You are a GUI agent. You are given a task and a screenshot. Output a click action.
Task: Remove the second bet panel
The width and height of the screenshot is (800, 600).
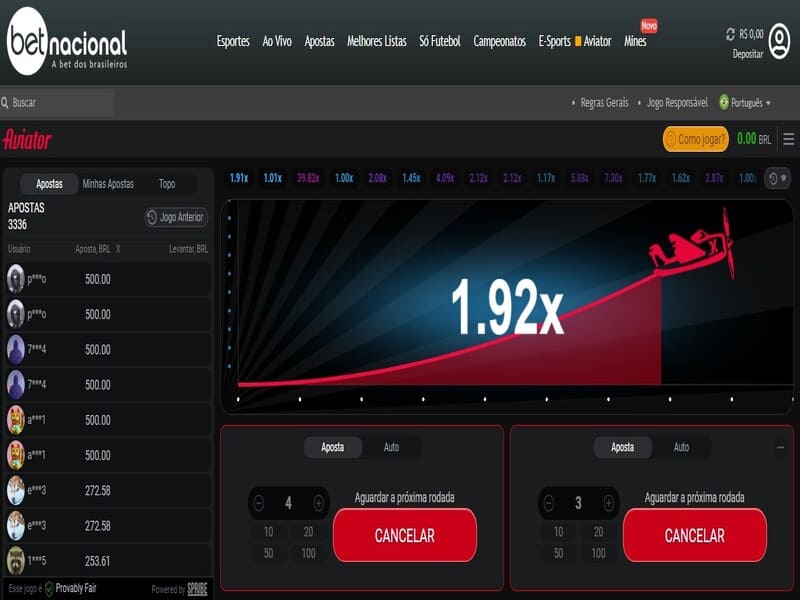780,448
